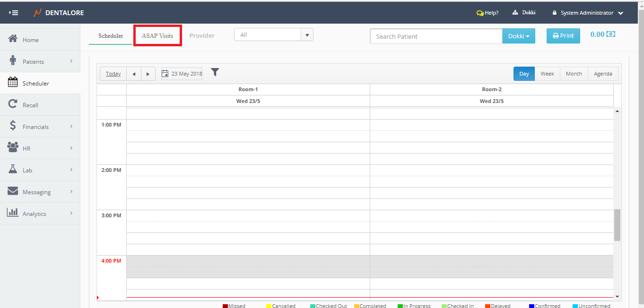Click the cash balance money icon
Image resolution: width=644 pixels, height=308 pixels.
(611, 34)
